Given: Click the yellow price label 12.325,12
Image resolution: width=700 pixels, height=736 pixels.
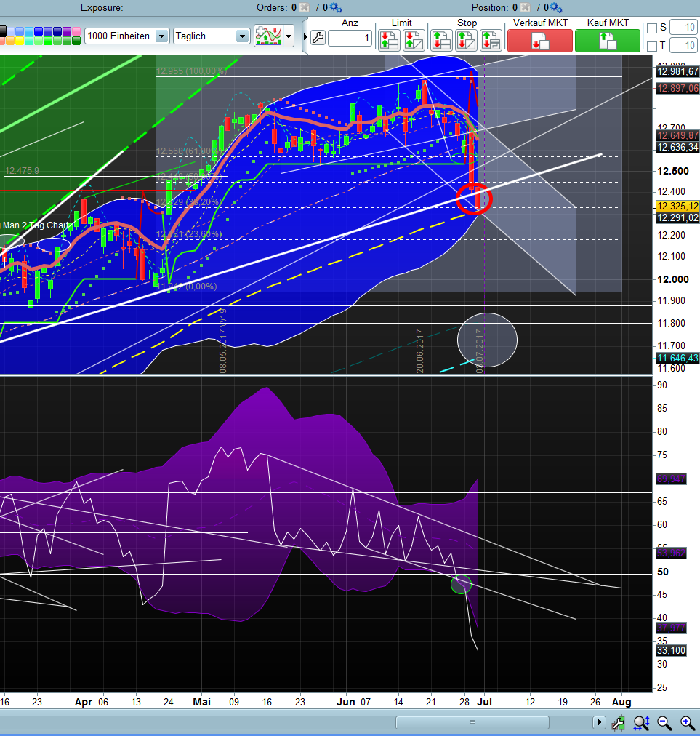Looking at the screenshot, I should (678, 206).
